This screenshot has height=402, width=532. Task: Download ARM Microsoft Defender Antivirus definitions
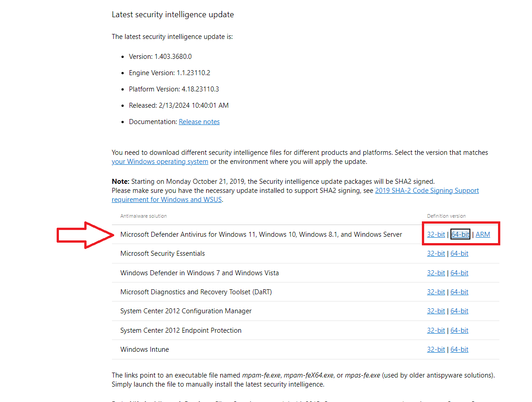coord(483,234)
